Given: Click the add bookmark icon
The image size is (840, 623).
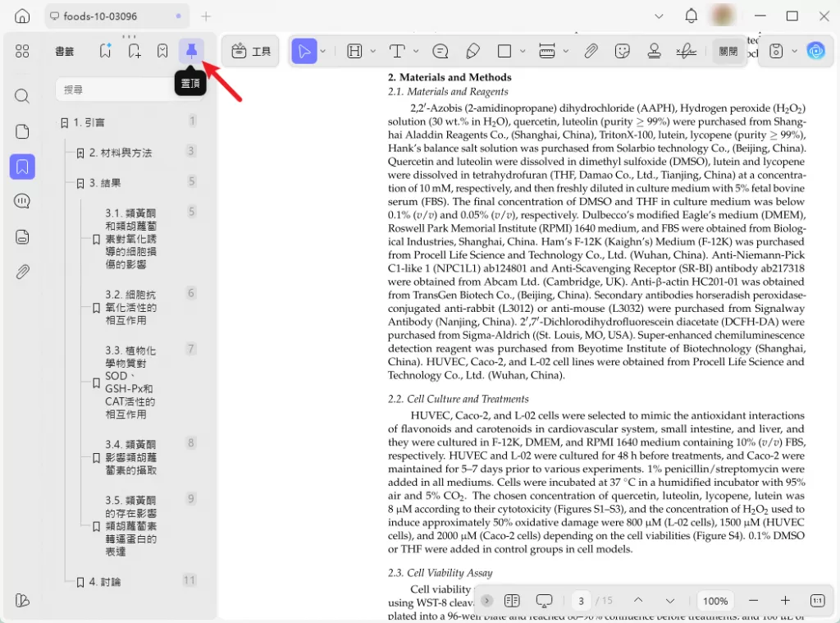Looking at the screenshot, I should click(134, 51).
